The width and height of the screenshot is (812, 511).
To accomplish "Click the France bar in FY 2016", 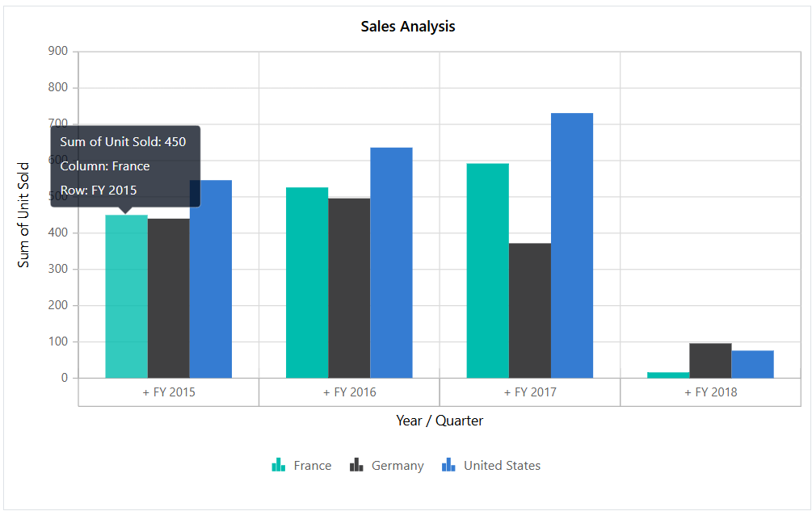I will tap(306, 283).
